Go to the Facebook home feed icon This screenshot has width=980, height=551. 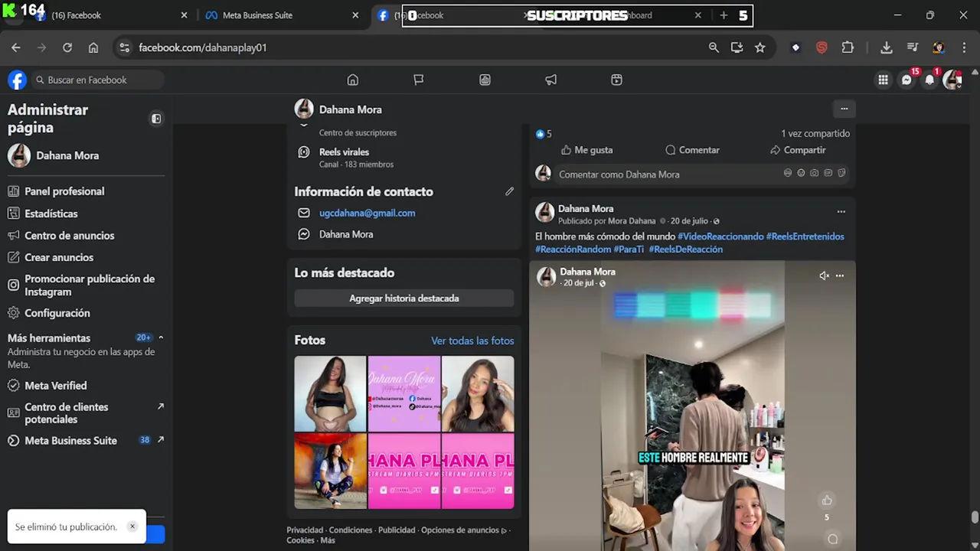(x=353, y=80)
